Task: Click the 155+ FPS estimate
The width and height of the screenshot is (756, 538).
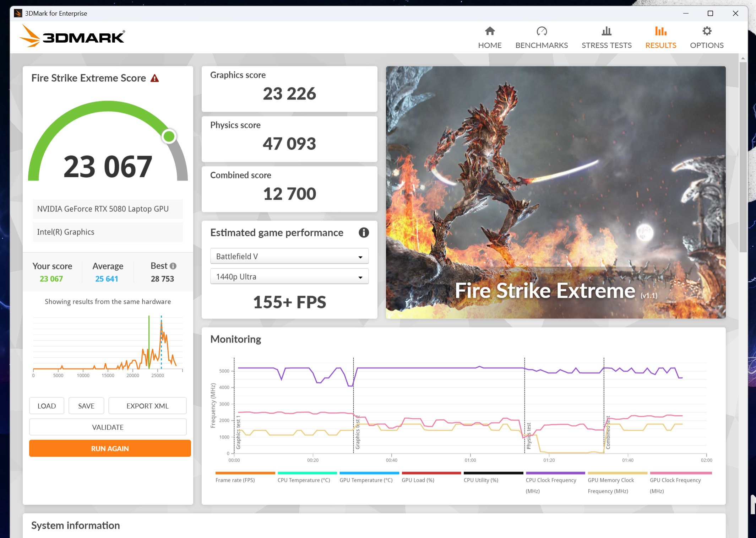Action: 289,302
